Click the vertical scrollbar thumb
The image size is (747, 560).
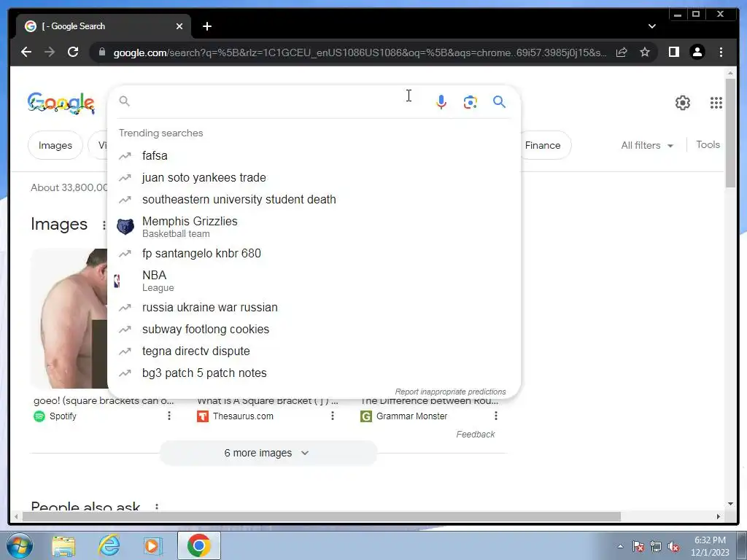tap(730, 133)
